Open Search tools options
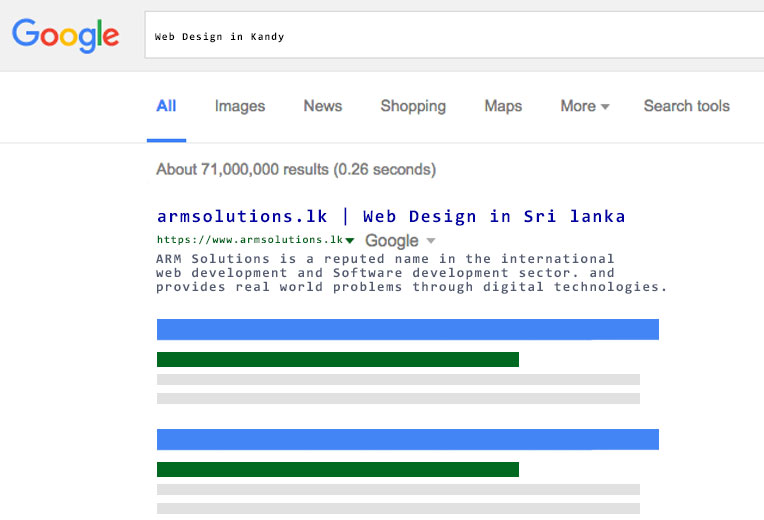 (x=687, y=106)
